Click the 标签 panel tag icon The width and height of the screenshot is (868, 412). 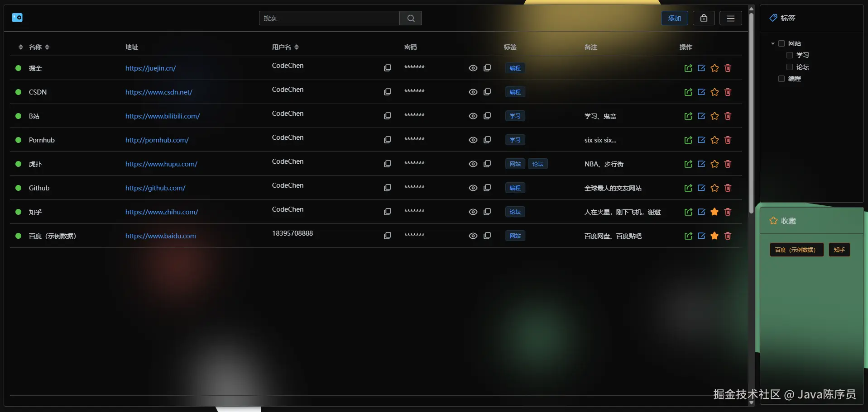(773, 18)
